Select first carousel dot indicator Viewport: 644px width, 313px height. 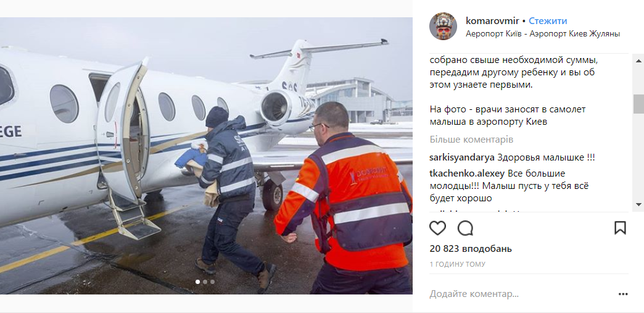197,282
